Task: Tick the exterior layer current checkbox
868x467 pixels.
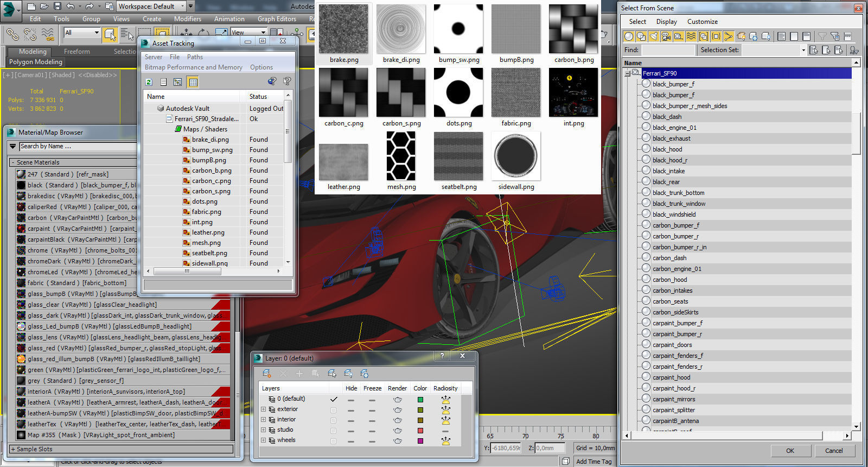Action: [x=333, y=409]
